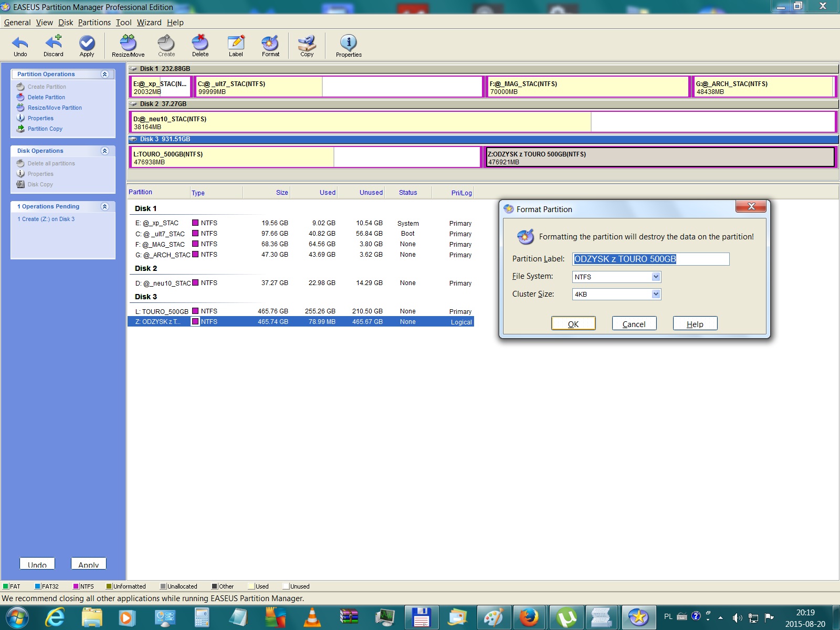The image size is (840, 630).
Task: Select the F: @_MAG_STAC row in list
Action: [300, 244]
